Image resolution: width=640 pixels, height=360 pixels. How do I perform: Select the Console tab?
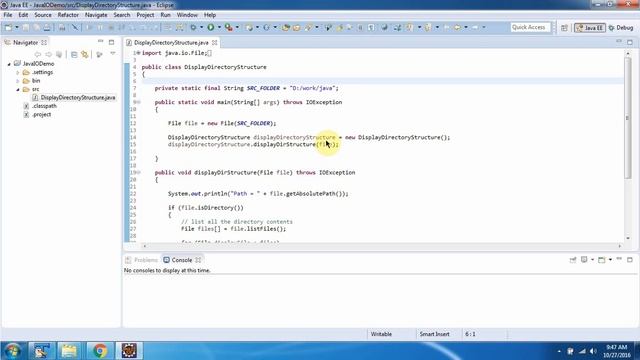click(182, 260)
